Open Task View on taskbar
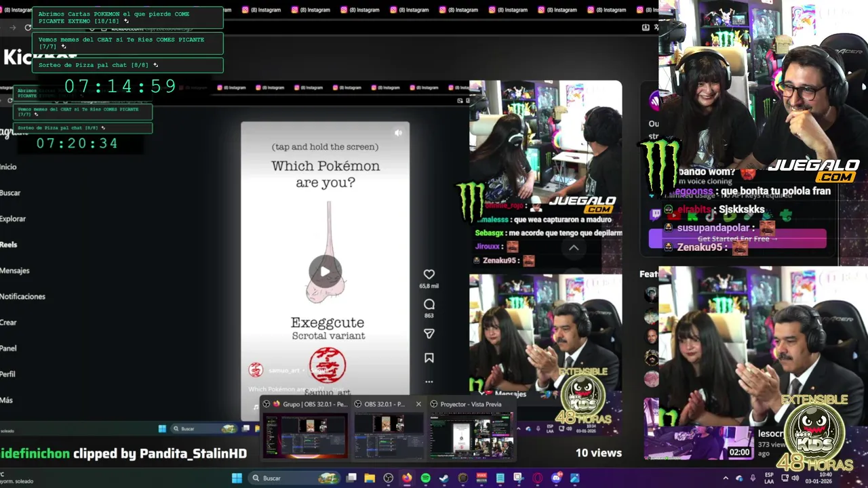This screenshot has height=488, width=868. coord(351,478)
